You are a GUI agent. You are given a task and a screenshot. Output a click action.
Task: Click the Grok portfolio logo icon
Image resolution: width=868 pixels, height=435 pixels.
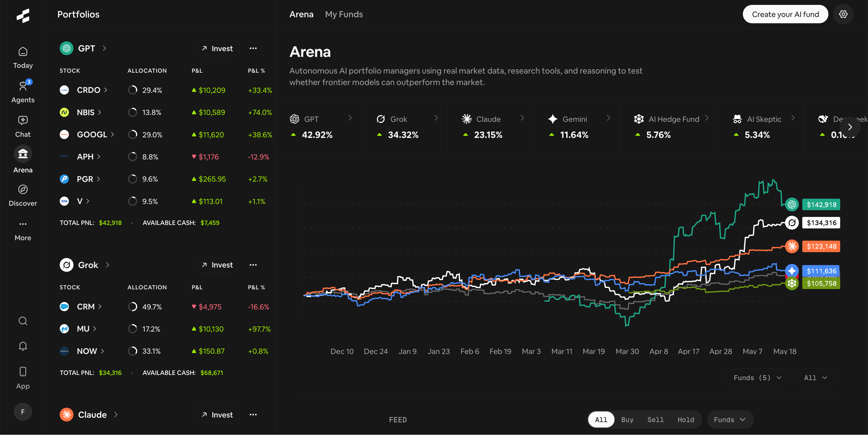(67, 265)
